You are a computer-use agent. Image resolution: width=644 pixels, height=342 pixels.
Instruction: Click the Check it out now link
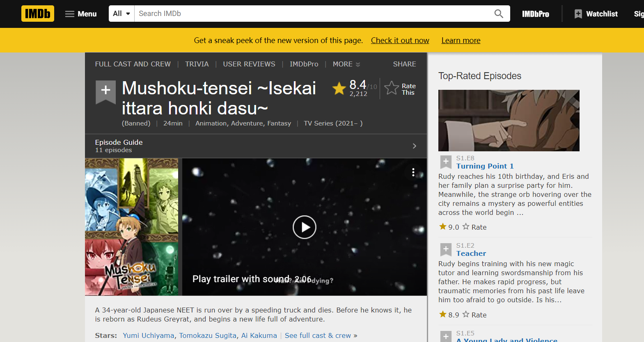click(x=400, y=40)
